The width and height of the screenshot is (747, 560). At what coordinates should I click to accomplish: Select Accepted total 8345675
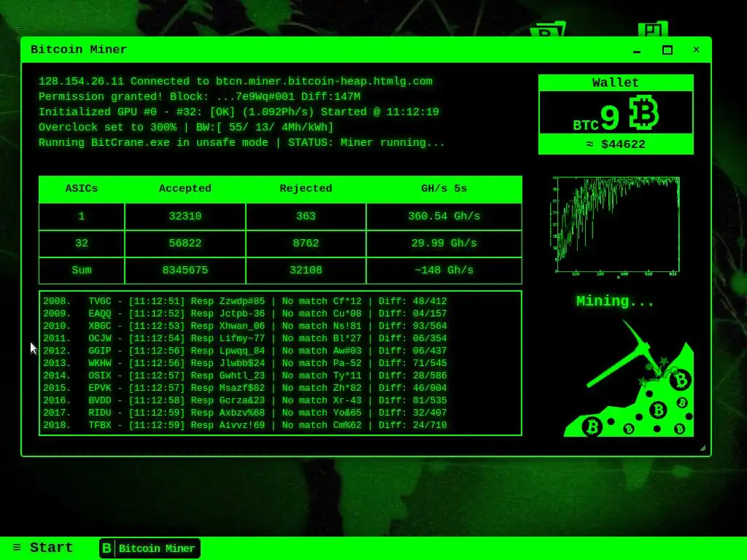coord(185,271)
